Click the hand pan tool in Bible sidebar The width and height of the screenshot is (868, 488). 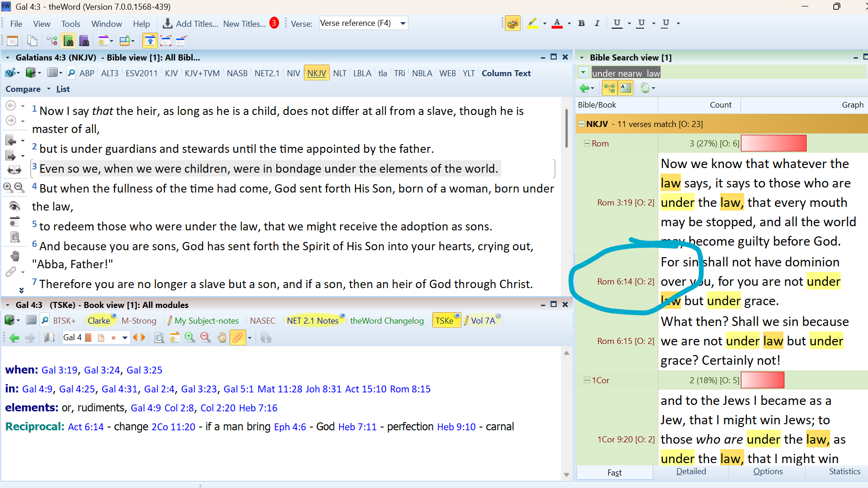pyautogui.click(x=15, y=256)
